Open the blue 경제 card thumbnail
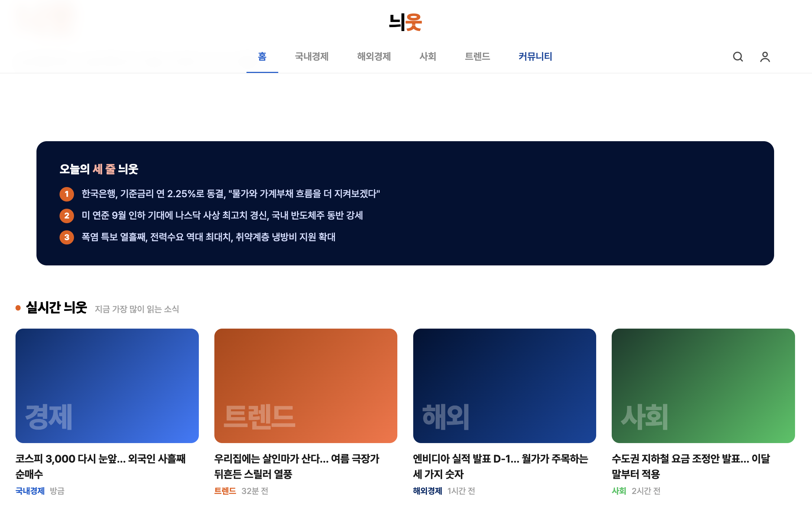The height and width of the screenshot is (520, 812). click(x=107, y=386)
